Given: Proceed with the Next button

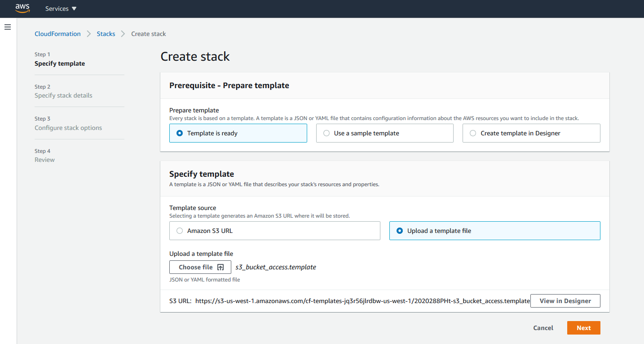Looking at the screenshot, I should pyautogui.click(x=584, y=328).
